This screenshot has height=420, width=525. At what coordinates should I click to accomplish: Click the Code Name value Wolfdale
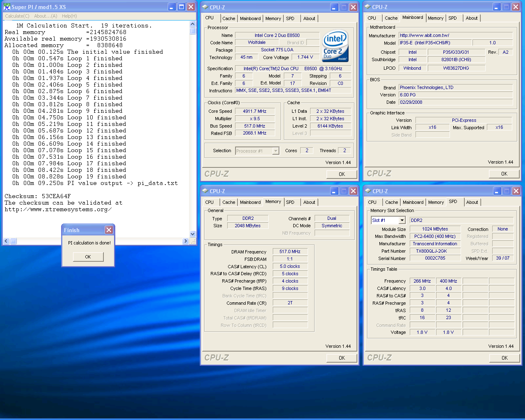257,42
